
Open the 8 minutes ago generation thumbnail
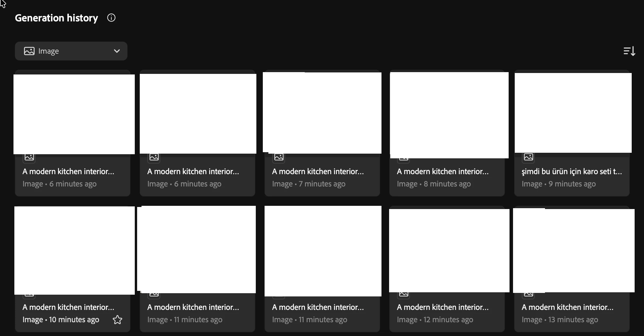coord(449,114)
